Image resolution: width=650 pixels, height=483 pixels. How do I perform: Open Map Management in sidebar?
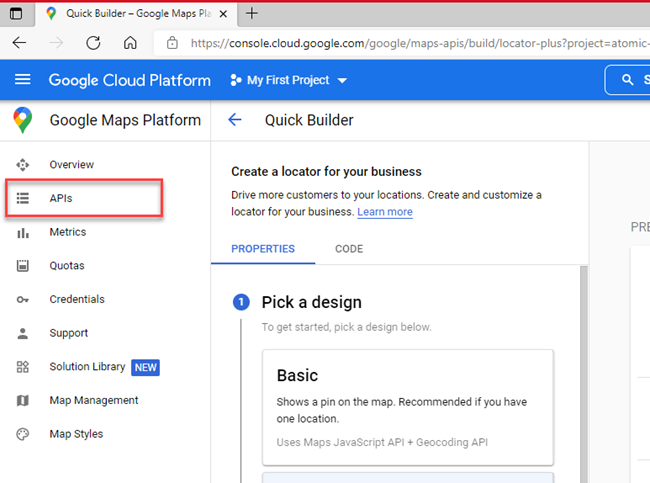93,400
